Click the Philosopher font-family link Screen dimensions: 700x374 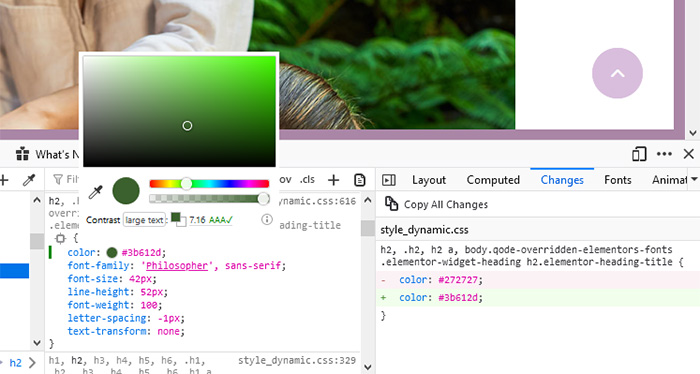[177, 266]
